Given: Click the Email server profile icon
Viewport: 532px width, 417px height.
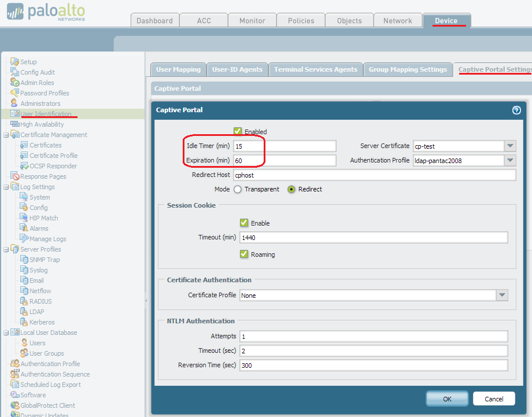Looking at the screenshot, I should tap(24, 281).
